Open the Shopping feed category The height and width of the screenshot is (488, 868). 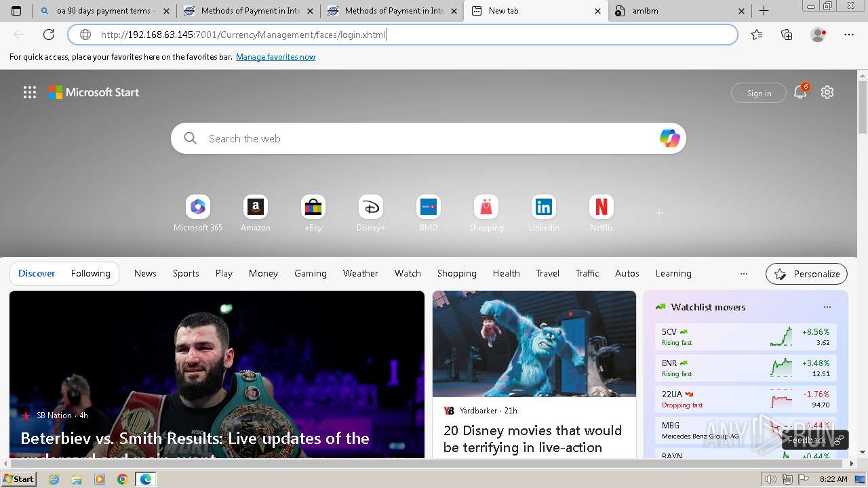457,273
